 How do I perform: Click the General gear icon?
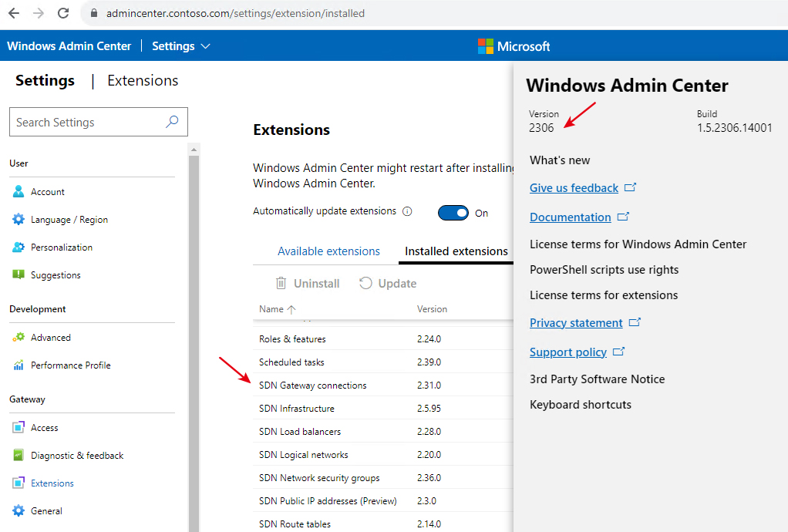click(x=18, y=511)
